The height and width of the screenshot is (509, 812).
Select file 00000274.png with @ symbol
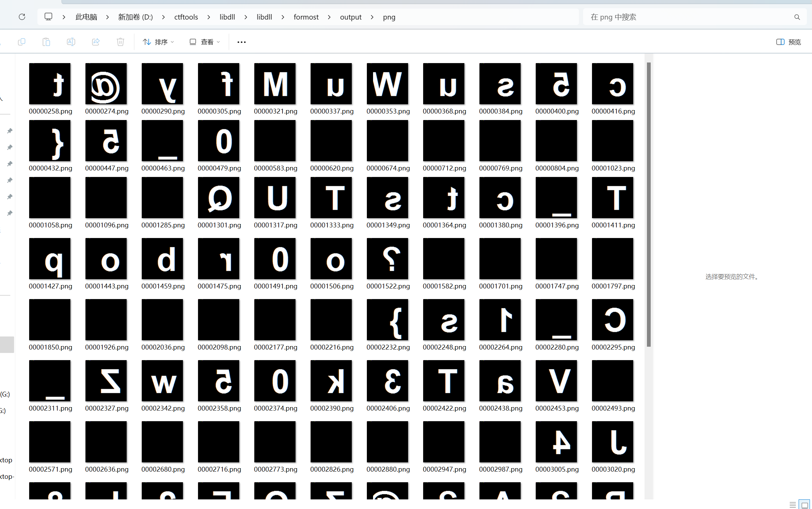pos(106,84)
